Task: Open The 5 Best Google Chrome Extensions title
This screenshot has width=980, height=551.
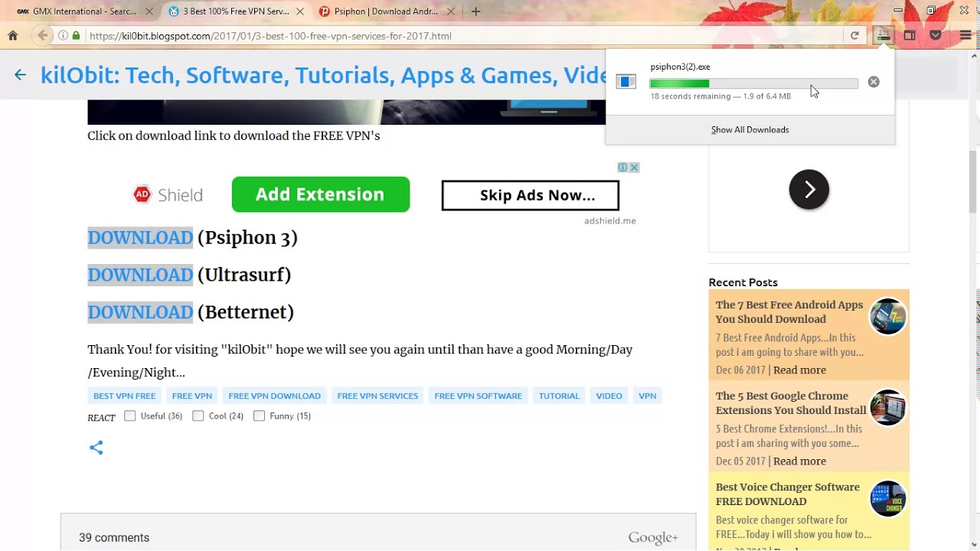Action: pos(791,403)
